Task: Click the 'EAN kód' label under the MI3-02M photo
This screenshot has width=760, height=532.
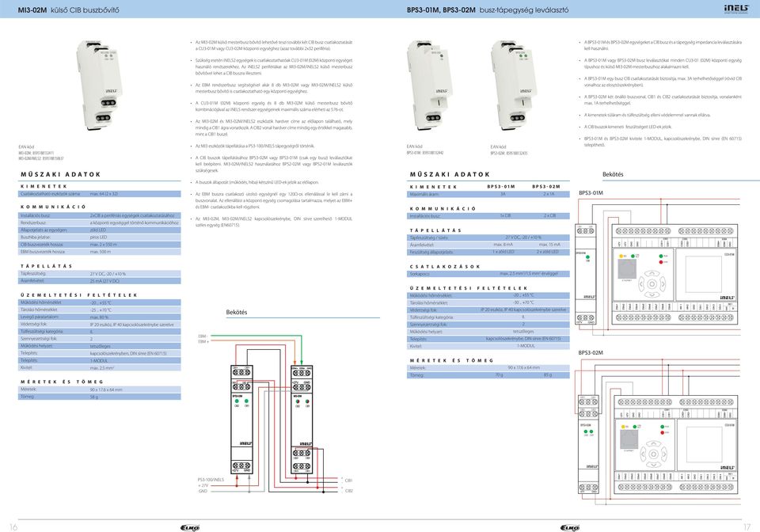Action: coord(26,146)
